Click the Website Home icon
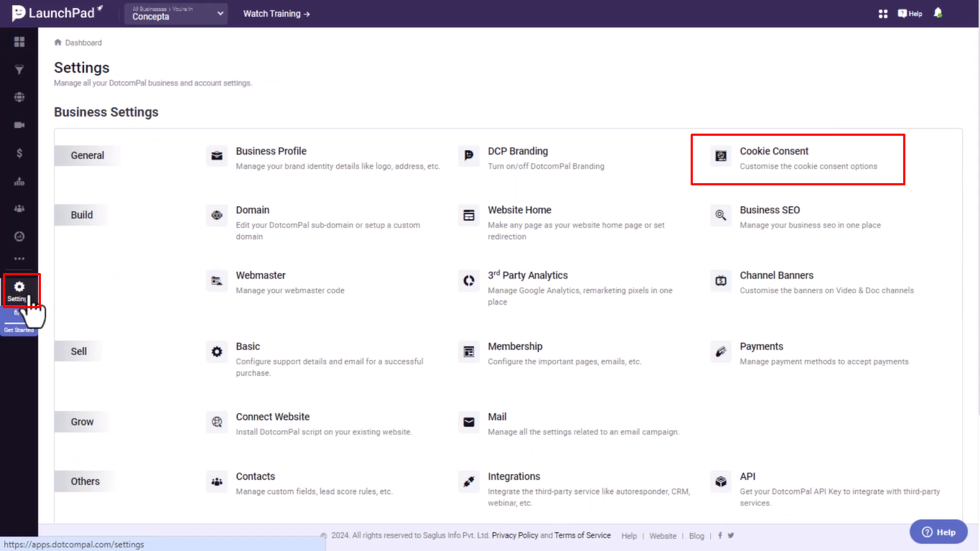Viewport: 980px width, 551px height. click(x=469, y=215)
